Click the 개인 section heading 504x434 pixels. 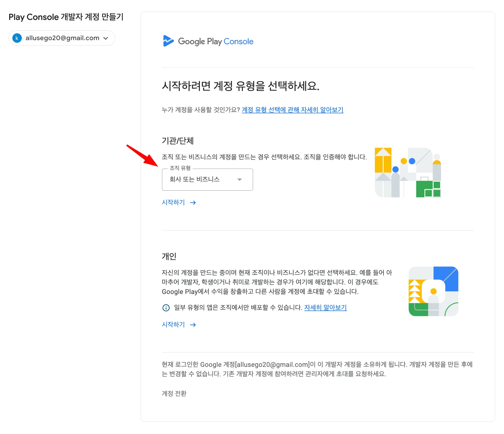[x=169, y=256]
